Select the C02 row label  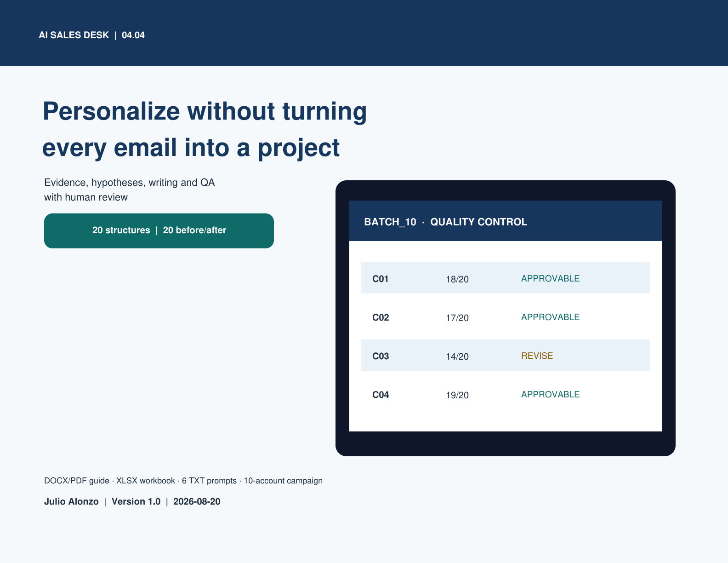(381, 317)
